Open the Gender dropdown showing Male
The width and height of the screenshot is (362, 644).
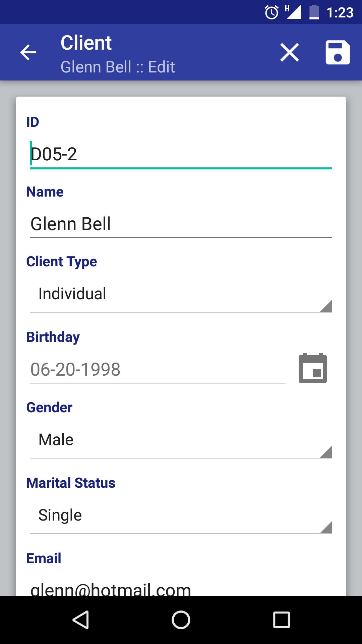coord(181,440)
